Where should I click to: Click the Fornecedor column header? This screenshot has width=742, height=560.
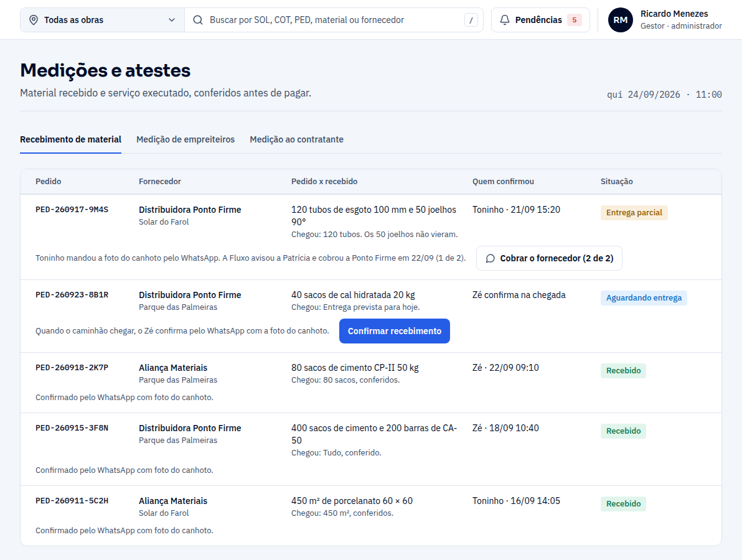click(160, 182)
